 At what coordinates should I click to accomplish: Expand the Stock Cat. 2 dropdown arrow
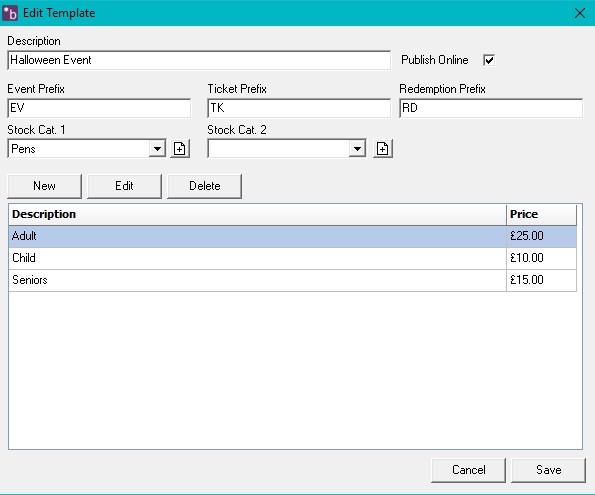click(357, 149)
